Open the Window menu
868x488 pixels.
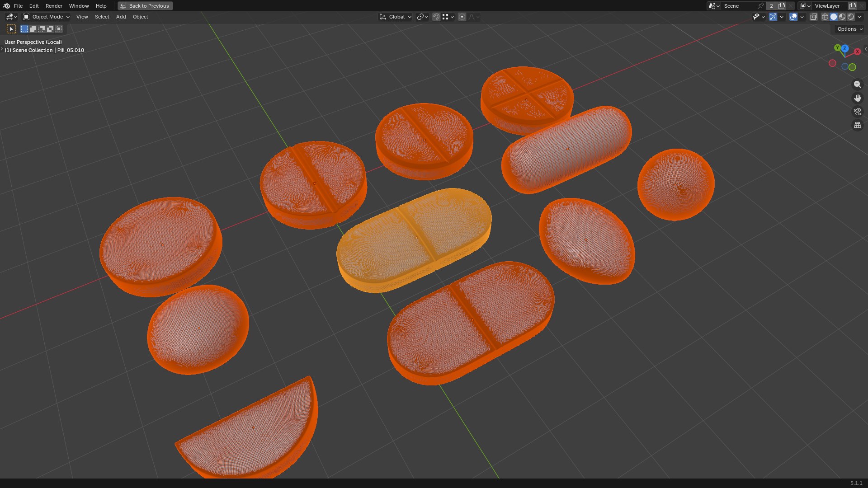click(79, 6)
